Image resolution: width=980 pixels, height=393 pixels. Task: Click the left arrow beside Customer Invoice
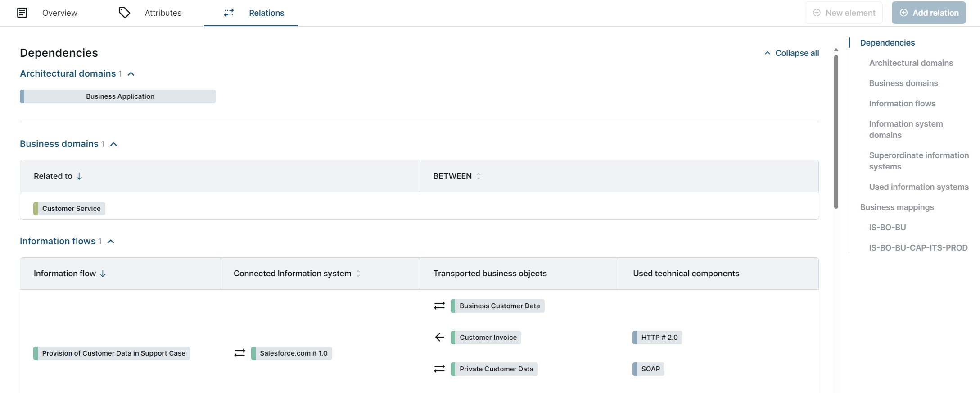coord(439,337)
